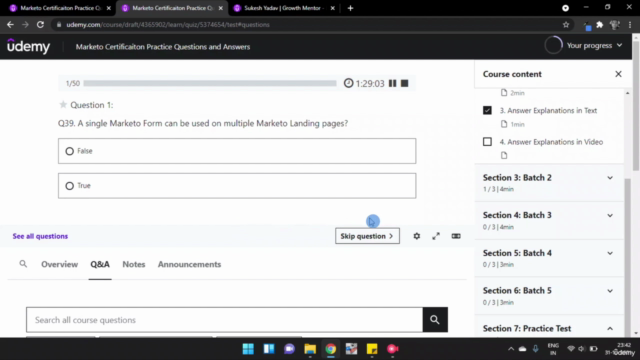Switch to Q&A tab
This screenshot has width=640, height=360.
100,264
